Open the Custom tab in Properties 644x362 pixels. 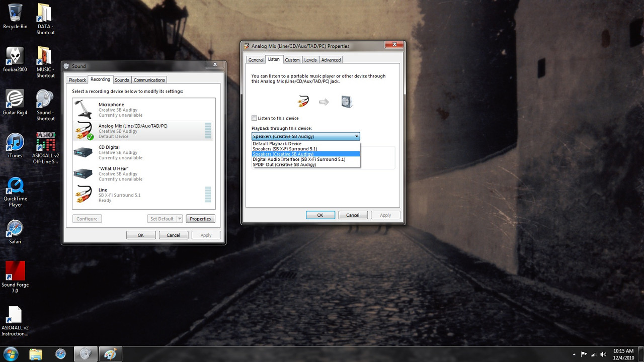(292, 60)
